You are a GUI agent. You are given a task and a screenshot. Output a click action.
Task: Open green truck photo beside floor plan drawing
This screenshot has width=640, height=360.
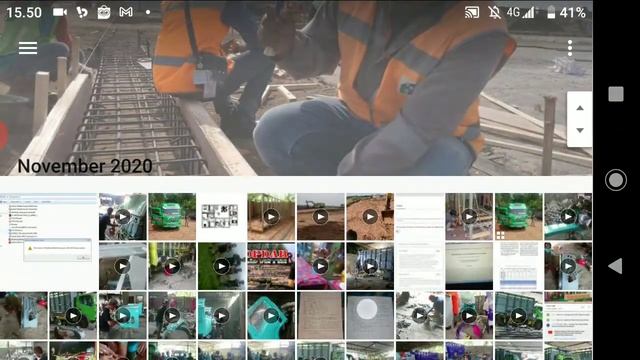pos(172,216)
